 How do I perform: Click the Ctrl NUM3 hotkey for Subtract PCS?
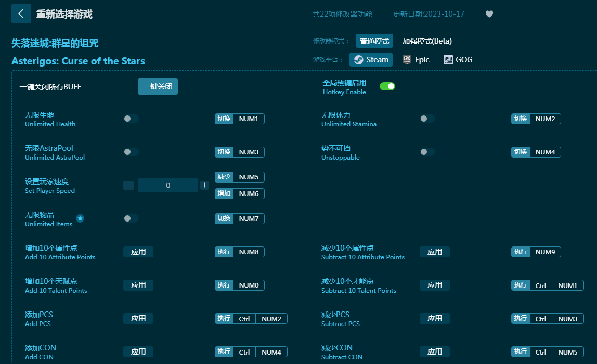(548, 319)
